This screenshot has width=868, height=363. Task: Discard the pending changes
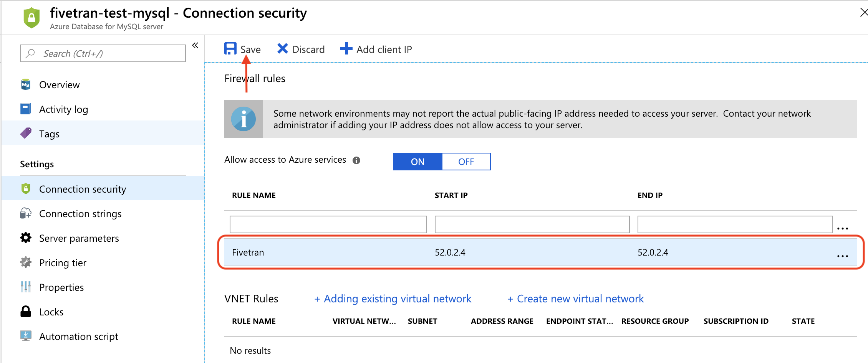(301, 49)
